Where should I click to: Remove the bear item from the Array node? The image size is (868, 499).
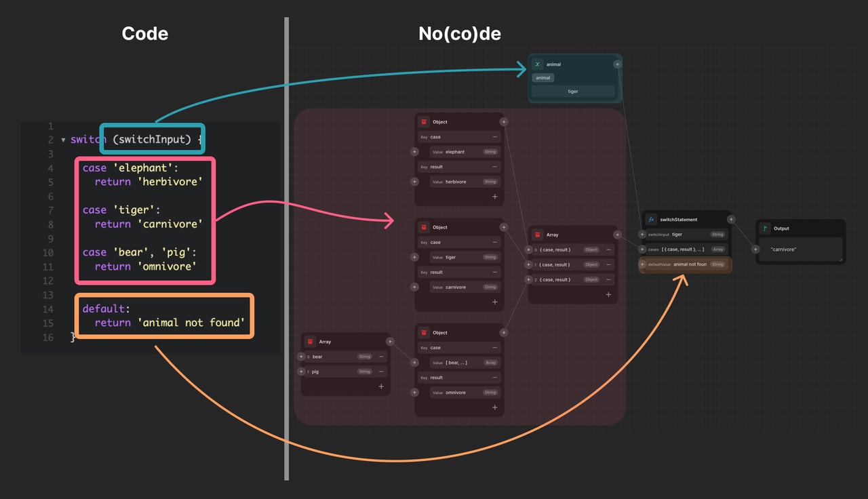(x=381, y=357)
